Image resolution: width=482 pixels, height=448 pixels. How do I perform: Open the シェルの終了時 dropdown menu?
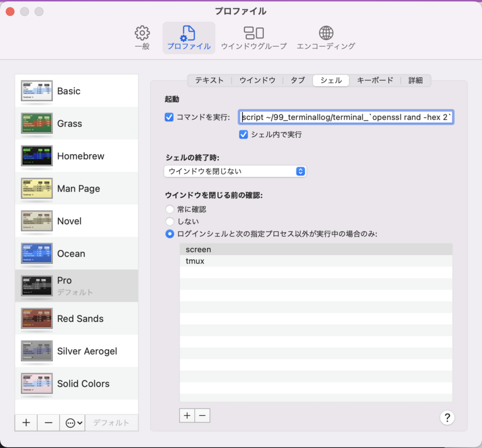235,171
